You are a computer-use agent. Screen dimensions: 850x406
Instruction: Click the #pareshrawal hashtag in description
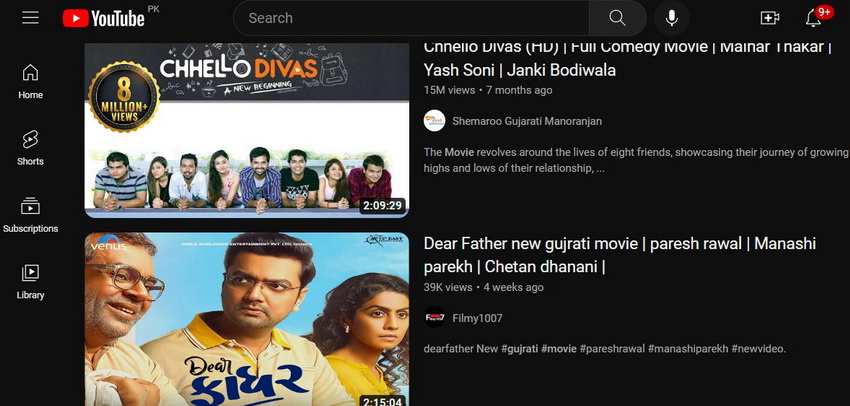[x=612, y=349]
